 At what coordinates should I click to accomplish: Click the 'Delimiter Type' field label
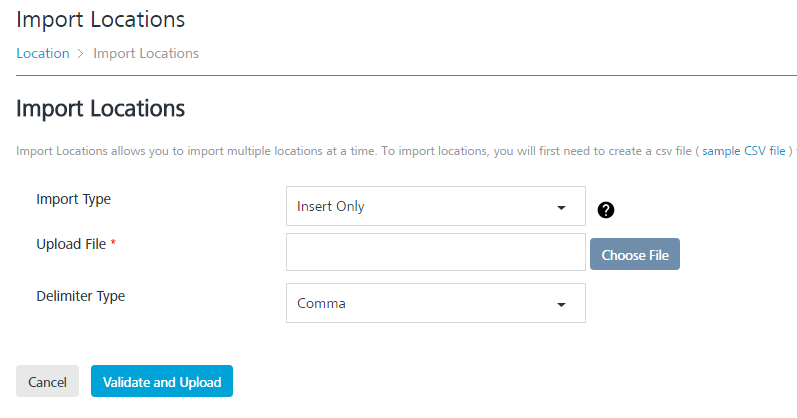[81, 296]
